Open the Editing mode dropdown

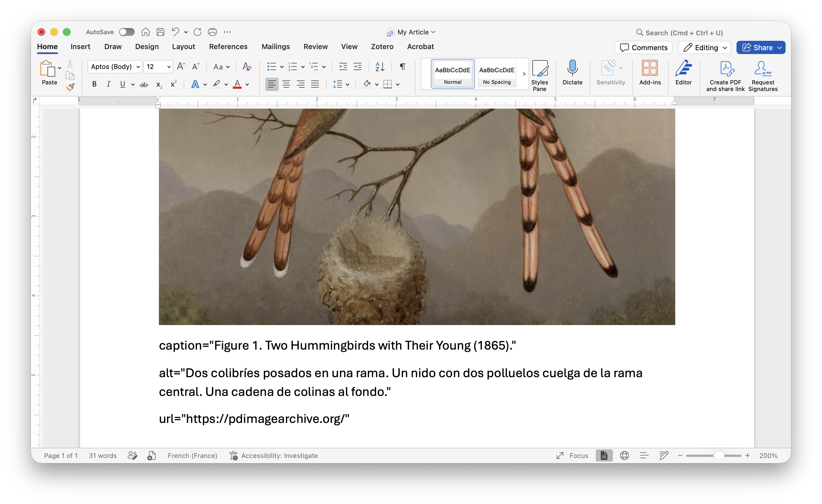pos(704,48)
